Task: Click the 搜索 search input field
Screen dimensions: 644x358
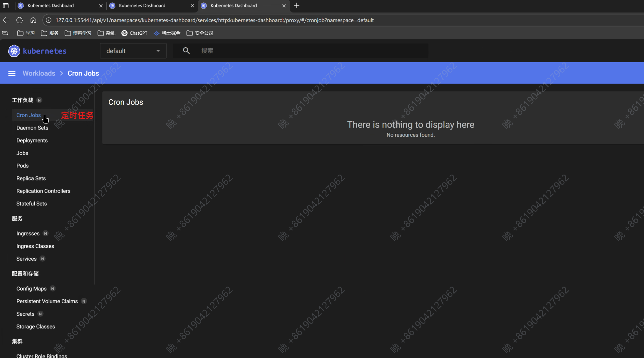Action: 311,51
